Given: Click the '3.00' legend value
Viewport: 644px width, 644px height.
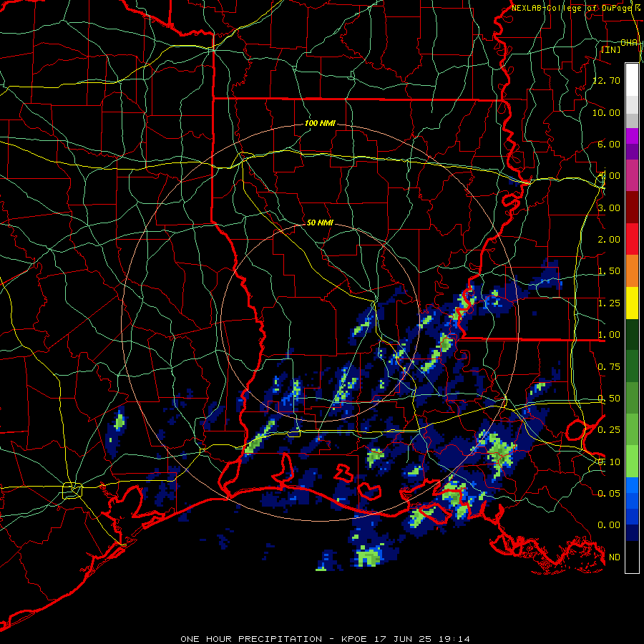Looking at the screenshot, I should pos(609,208).
